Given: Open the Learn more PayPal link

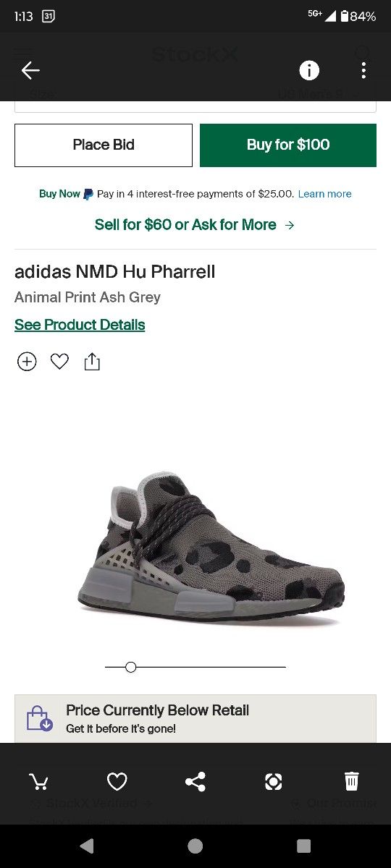Looking at the screenshot, I should pyautogui.click(x=324, y=194).
